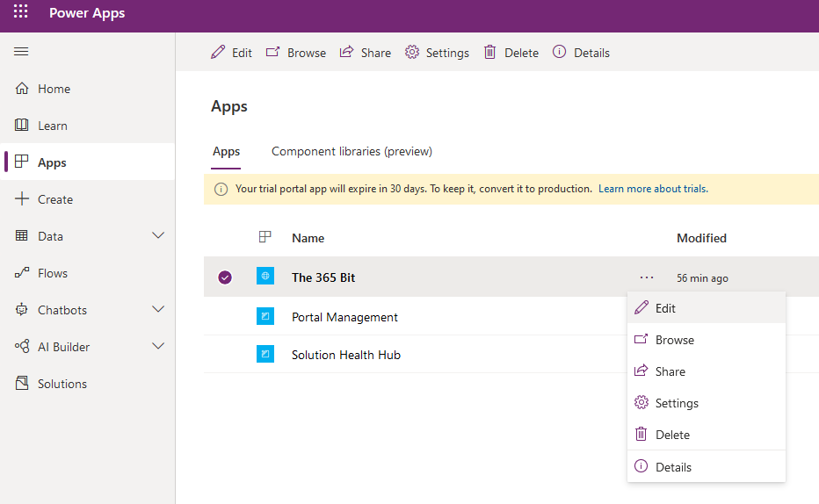Click the Power Apps header title
This screenshot has height=504, width=819.
(87, 13)
